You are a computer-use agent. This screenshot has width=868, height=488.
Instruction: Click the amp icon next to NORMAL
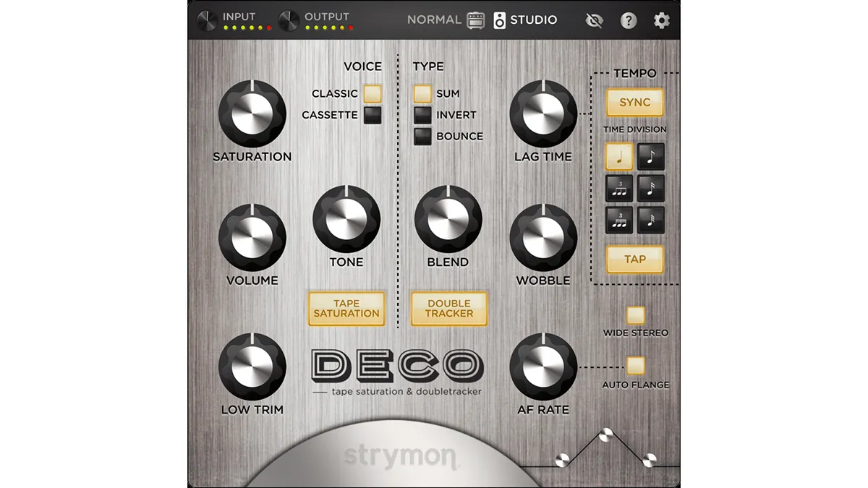(475, 20)
